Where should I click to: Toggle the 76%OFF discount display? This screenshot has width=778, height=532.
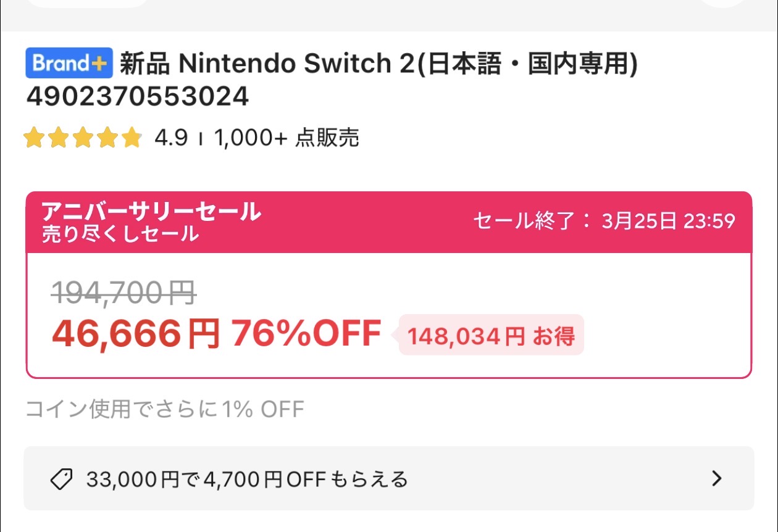point(305,333)
